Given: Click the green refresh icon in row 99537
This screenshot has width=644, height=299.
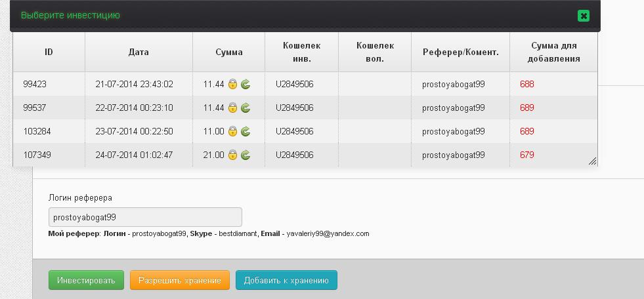Looking at the screenshot, I should pos(246,108).
